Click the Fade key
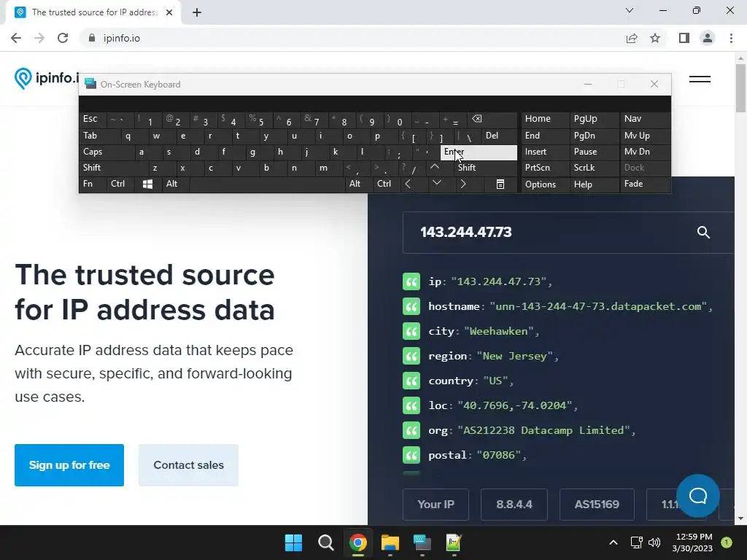Image resolution: width=747 pixels, height=560 pixels. point(645,184)
